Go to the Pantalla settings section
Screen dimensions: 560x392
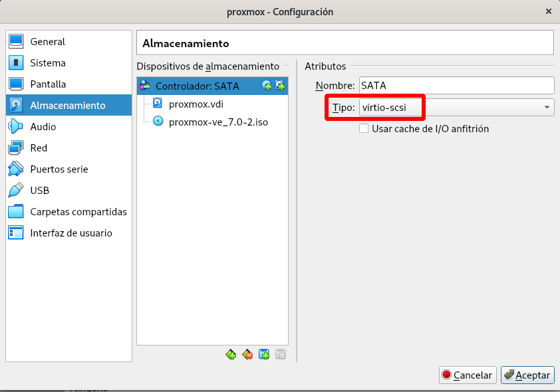click(48, 84)
